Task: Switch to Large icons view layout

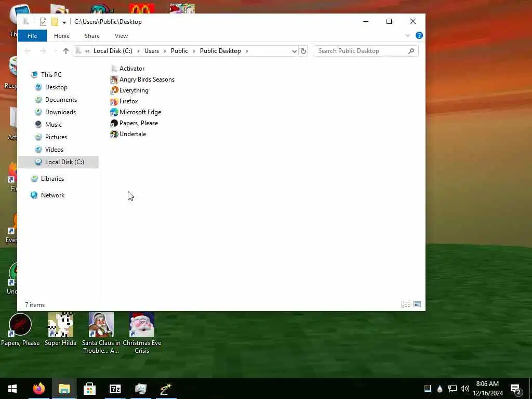Action: [x=417, y=304]
